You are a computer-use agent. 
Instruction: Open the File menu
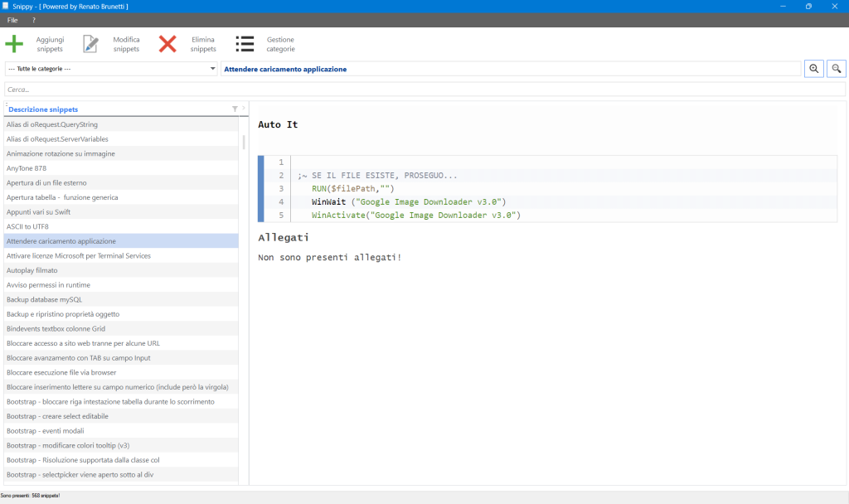tap(12, 20)
